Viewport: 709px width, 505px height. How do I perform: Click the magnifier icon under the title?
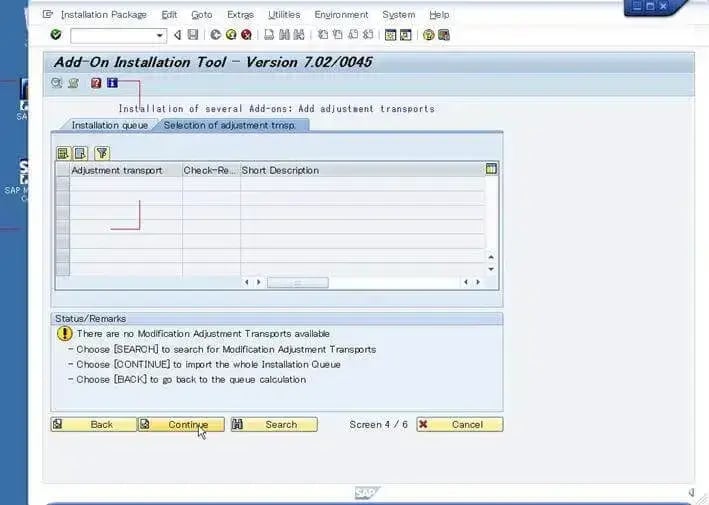(x=57, y=83)
